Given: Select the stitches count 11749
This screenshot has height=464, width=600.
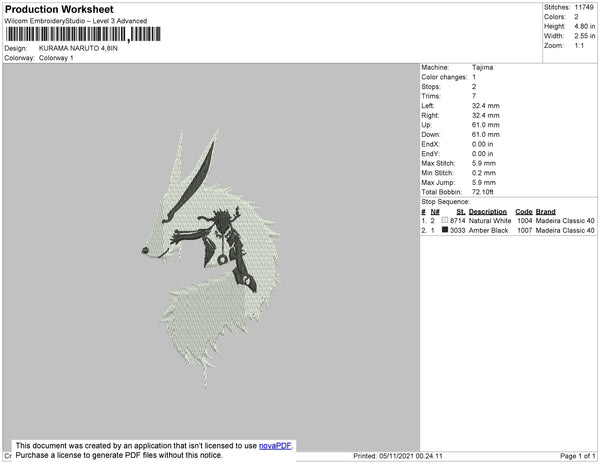Looking at the screenshot, I should (584, 7).
